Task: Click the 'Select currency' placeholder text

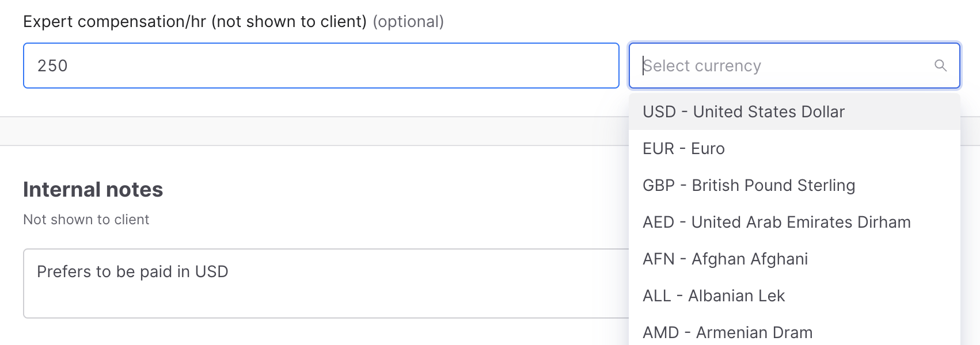Action: click(702, 66)
